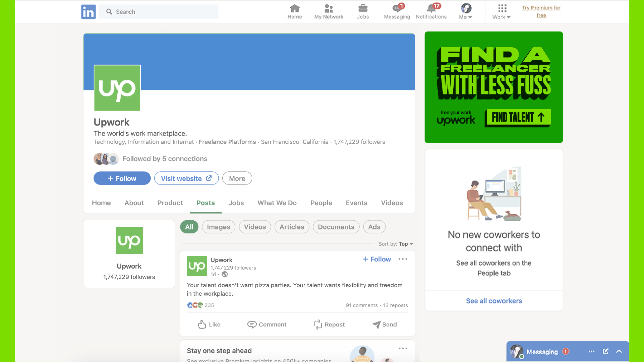Click the Visit website button

(x=186, y=178)
